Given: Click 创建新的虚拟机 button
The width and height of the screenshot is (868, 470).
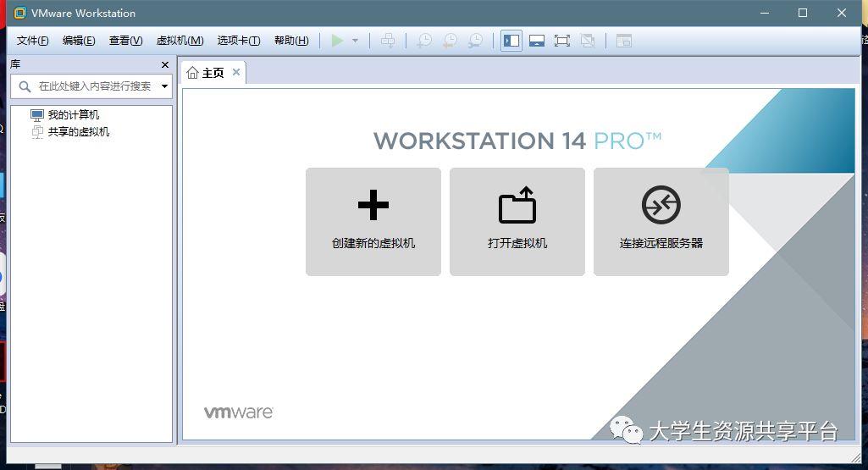Looking at the screenshot, I should [x=373, y=221].
